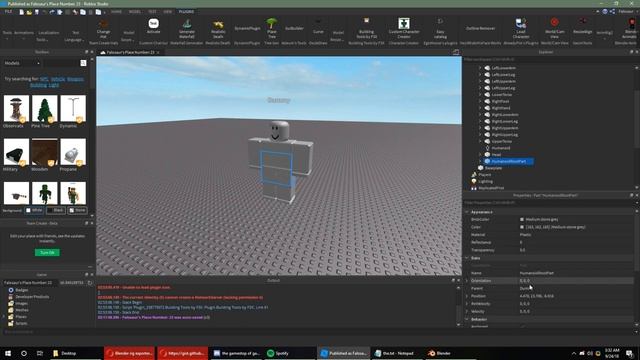Screen dimensions: 640x360
Task: Open Spotify from the taskbar
Action: (278, 353)
